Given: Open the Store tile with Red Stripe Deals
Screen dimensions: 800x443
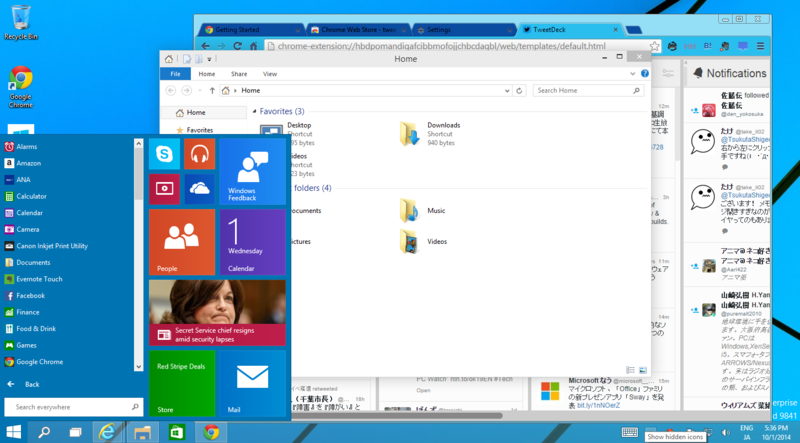Looking at the screenshot, I should [182, 383].
